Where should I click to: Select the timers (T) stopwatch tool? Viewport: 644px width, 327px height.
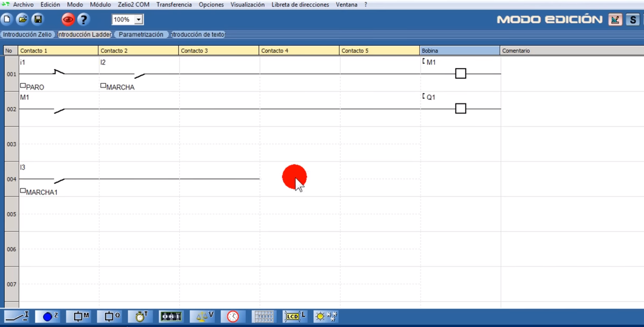coord(141,317)
